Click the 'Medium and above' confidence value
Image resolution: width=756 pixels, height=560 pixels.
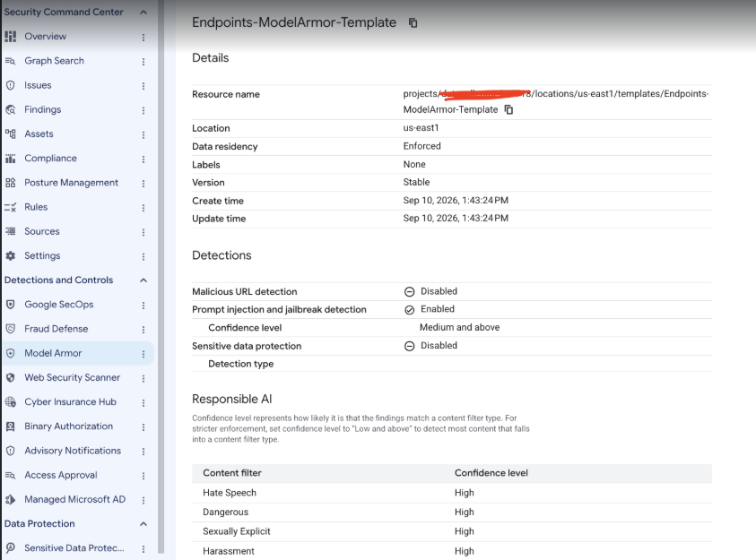(x=459, y=327)
